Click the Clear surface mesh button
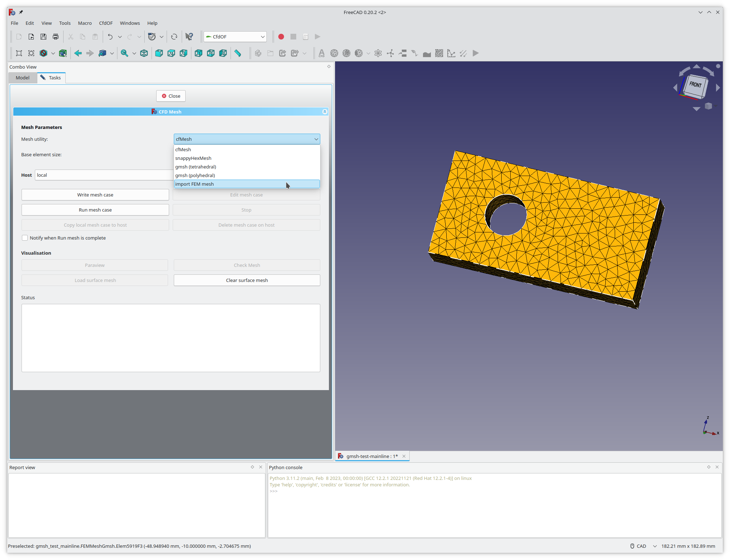 pos(246,280)
